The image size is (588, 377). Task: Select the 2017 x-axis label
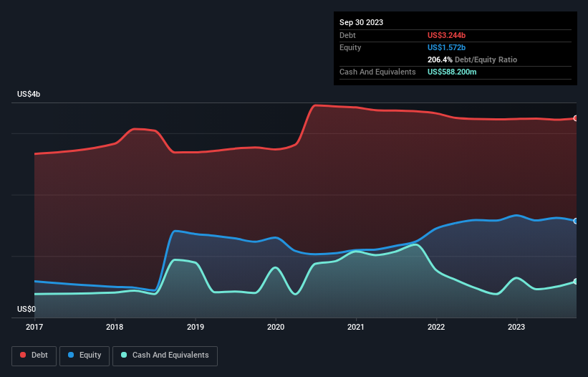coord(34,327)
